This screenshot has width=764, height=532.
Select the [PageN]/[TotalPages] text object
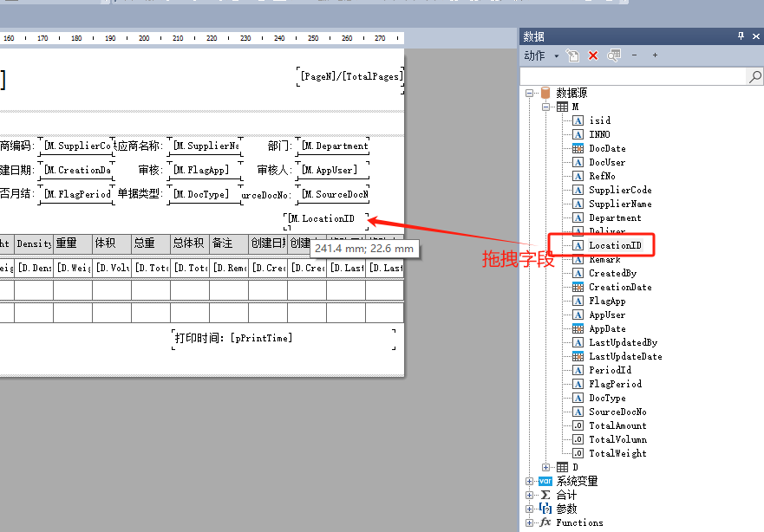point(350,76)
